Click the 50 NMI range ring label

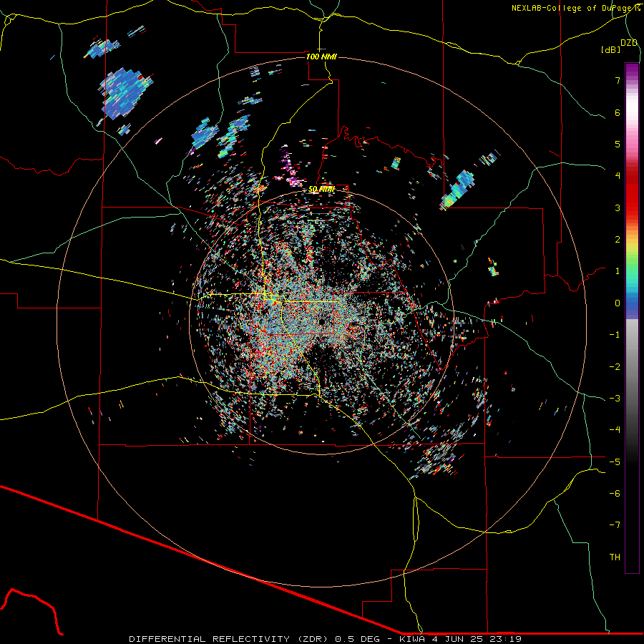pyautogui.click(x=321, y=190)
